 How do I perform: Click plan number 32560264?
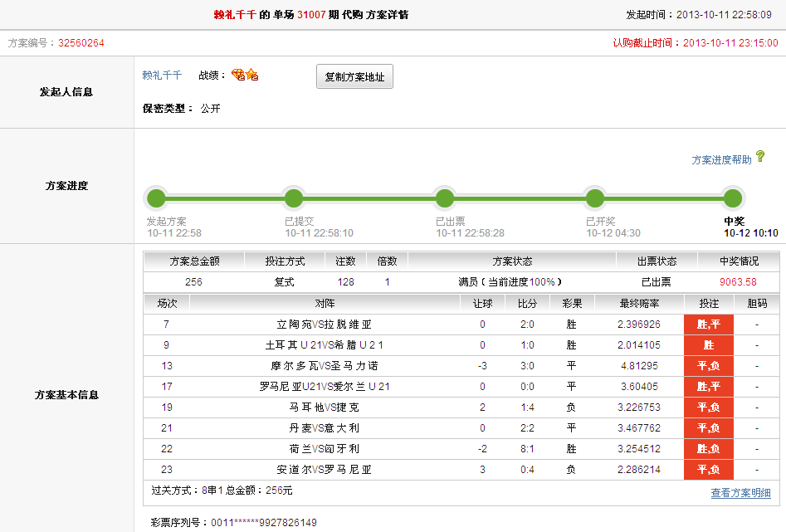coord(81,43)
